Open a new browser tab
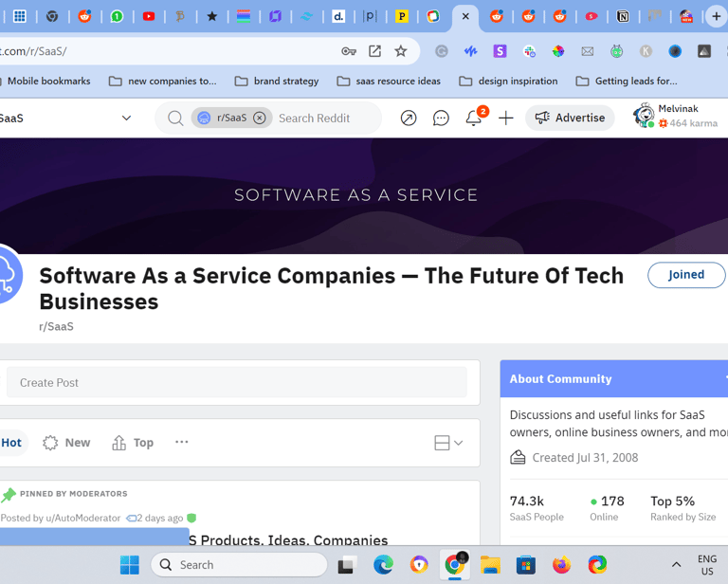Image resolution: width=728 pixels, height=584 pixels. tap(717, 17)
